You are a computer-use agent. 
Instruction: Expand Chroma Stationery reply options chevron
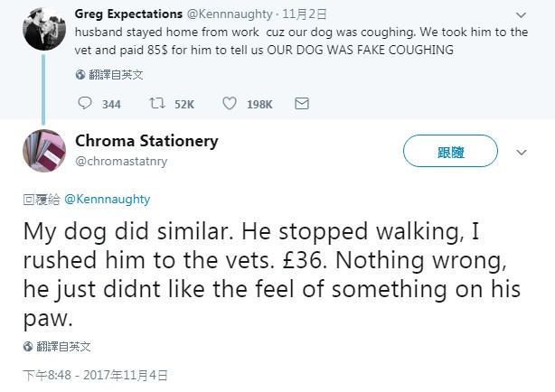tap(521, 152)
